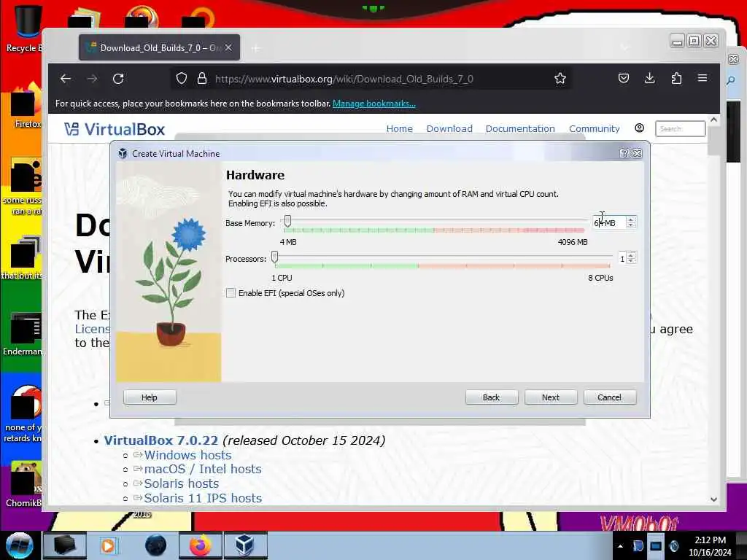Click the Firefox URL address bar
Image resolution: width=747 pixels, height=560 pixels.
(x=371, y=79)
